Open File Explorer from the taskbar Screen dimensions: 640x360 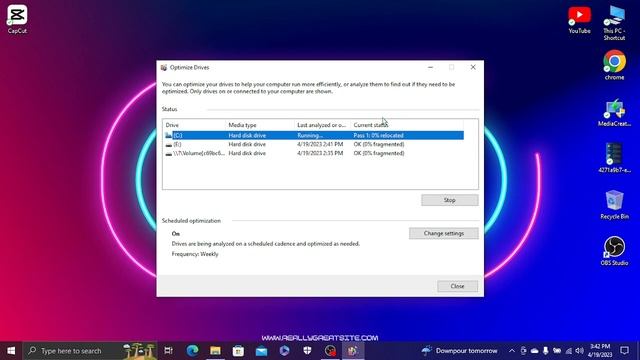click(216, 351)
